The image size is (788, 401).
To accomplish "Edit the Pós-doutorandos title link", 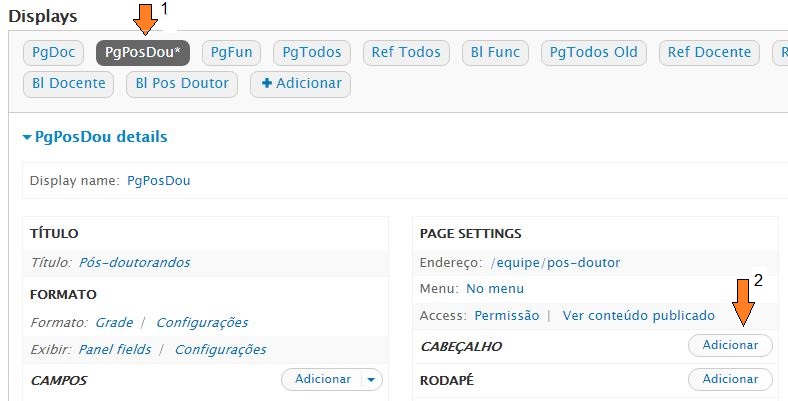I will pyautogui.click(x=135, y=263).
